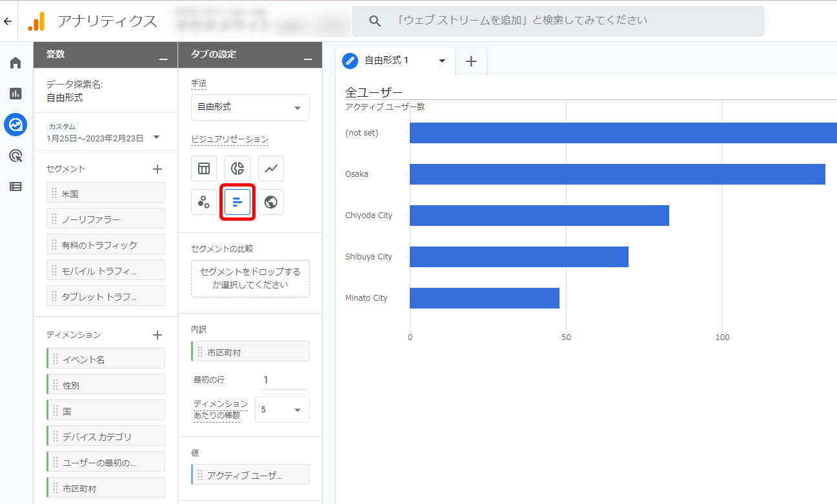Open the date range dropdown
Image resolution: width=837 pixels, height=504 pixels.
coord(156,137)
